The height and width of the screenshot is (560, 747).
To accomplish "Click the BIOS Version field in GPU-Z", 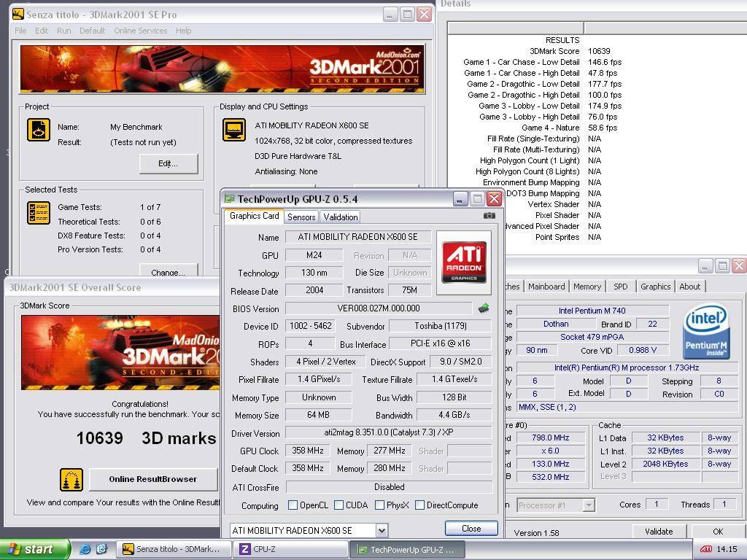I will 379,308.
